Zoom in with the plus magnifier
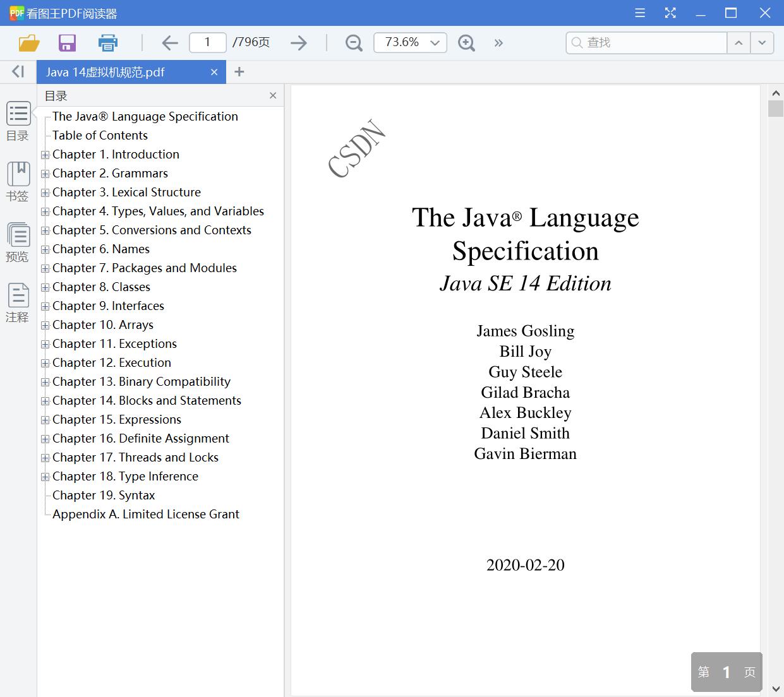The height and width of the screenshot is (697, 784). pyautogui.click(x=466, y=43)
